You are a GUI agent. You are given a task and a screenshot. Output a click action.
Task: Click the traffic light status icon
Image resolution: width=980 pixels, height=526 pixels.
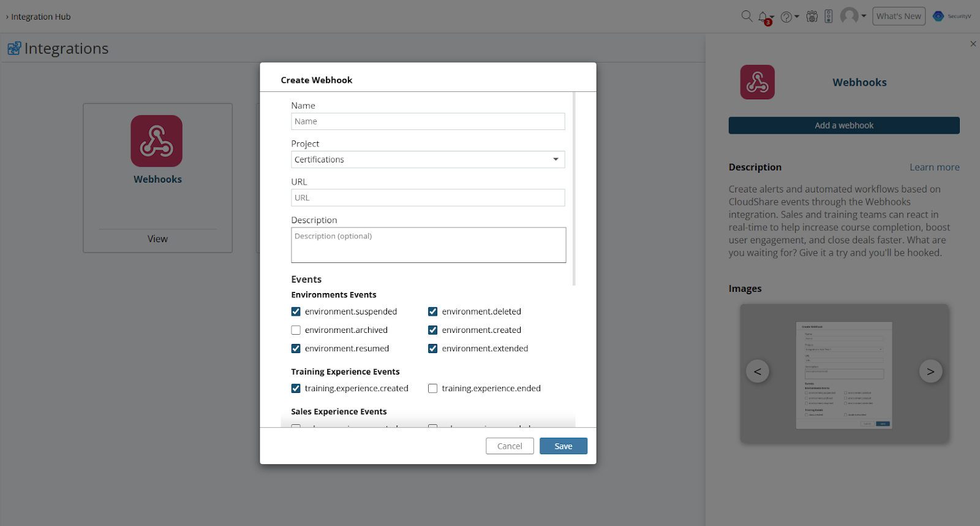coord(828,17)
